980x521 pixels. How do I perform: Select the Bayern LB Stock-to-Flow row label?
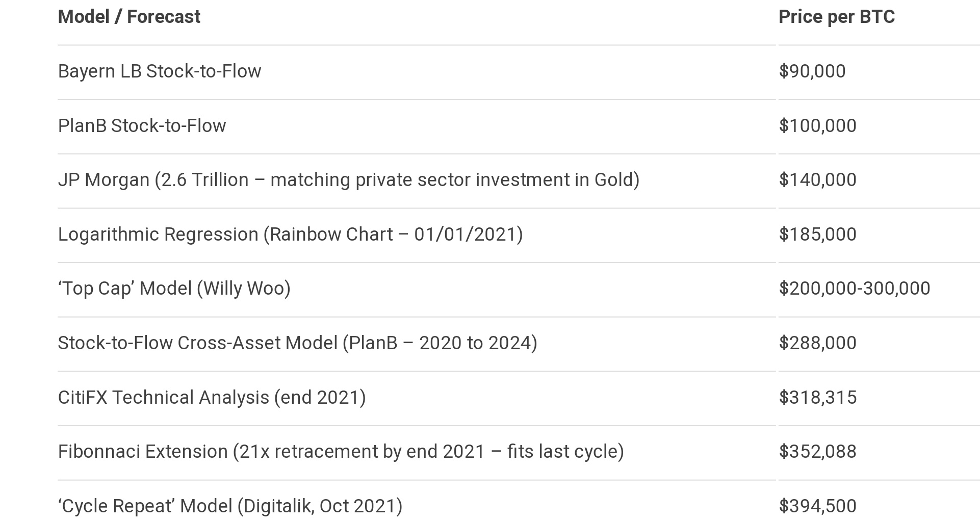pyautogui.click(x=159, y=71)
